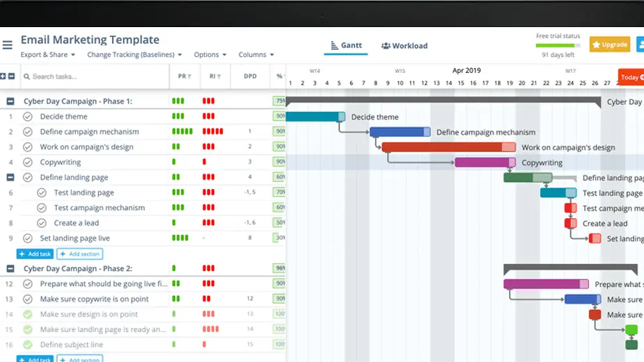Viewport: 644px width, 362px height.
Task: Toggle completion circle for Create a lead
Action: 42,223
